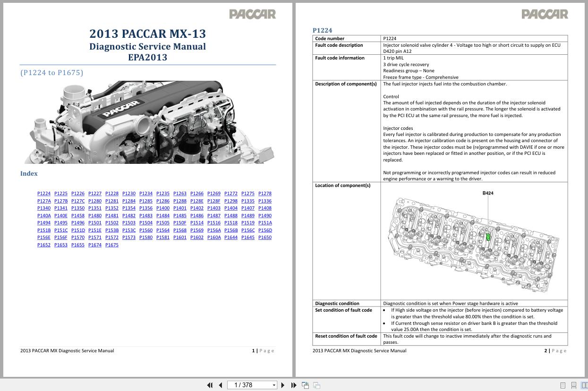588x391 pixels.
Task: Switch to single page layout
Action: pos(562,385)
